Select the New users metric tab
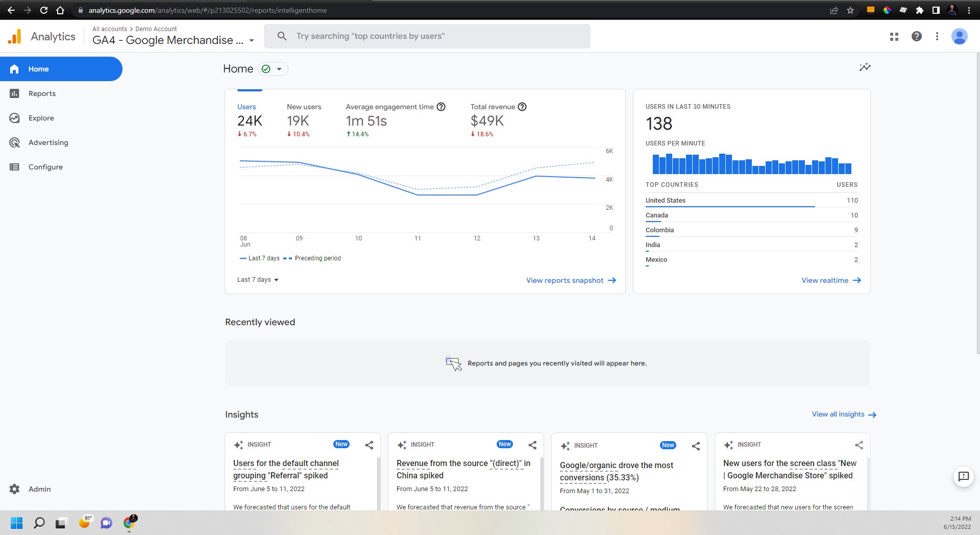This screenshot has width=980, height=535. [x=304, y=120]
